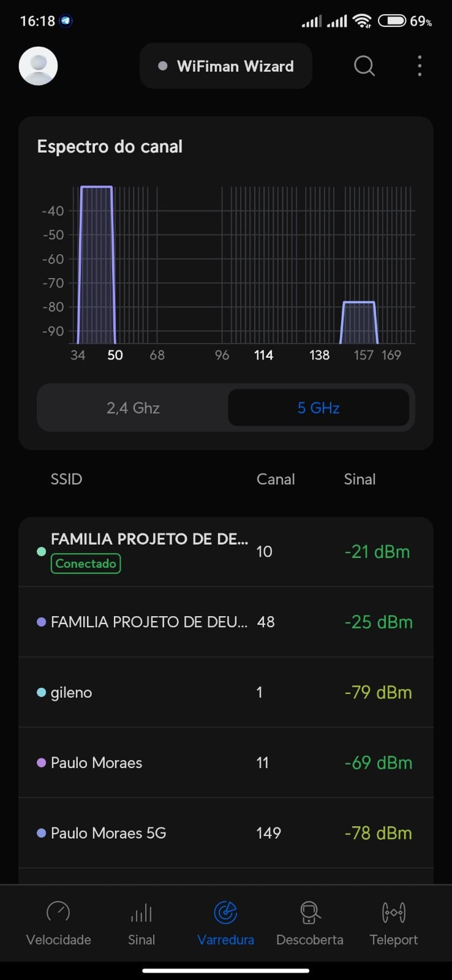Switch spectrum to 2,4 Ghz band
The height and width of the screenshot is (980, 452).
pos(133,408)
